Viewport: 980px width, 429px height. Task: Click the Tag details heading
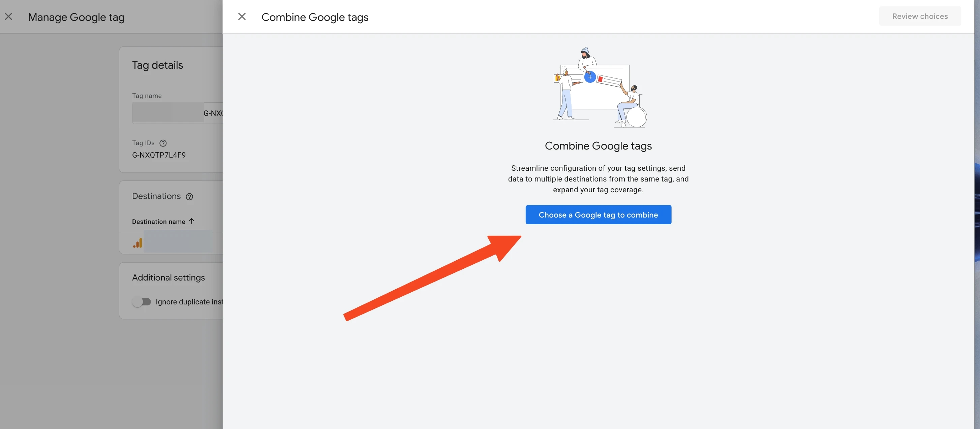[157, 65]
